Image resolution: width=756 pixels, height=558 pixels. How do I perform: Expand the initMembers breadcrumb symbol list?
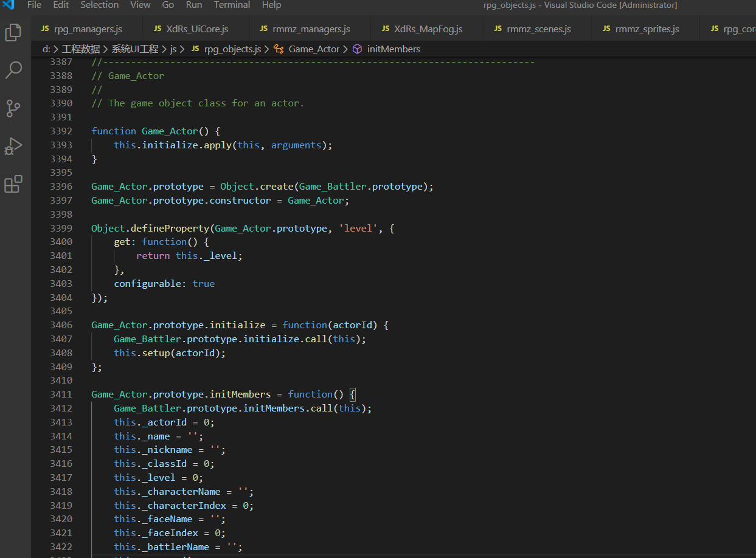(x=394, y=49)
